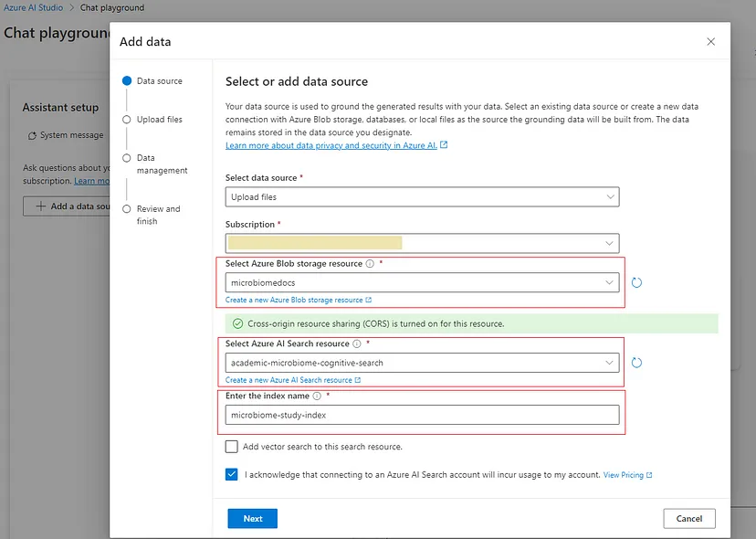Open the Subscription dropdown

[x=423, y=243]
